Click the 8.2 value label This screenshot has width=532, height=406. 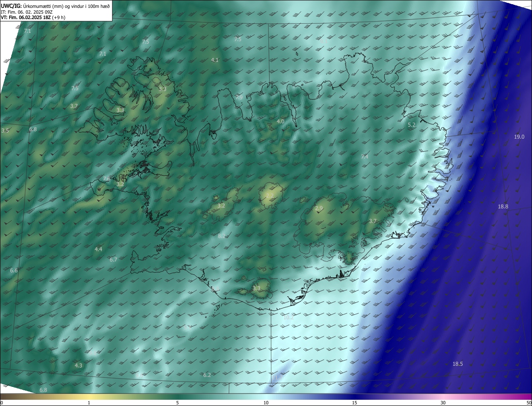pos(222,236)
